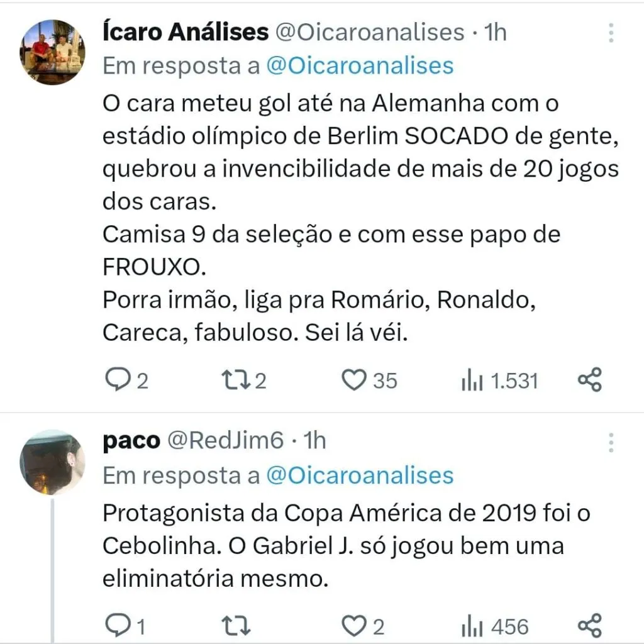The width and height of the screenshot is (644, 644).
Task: Retweet Ícaro Análises' tweet
Action: click(236, 380)
